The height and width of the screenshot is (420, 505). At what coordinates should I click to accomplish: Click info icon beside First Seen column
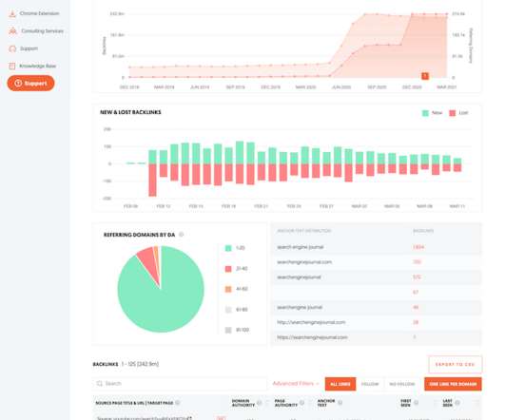click(x=417, y=403)
